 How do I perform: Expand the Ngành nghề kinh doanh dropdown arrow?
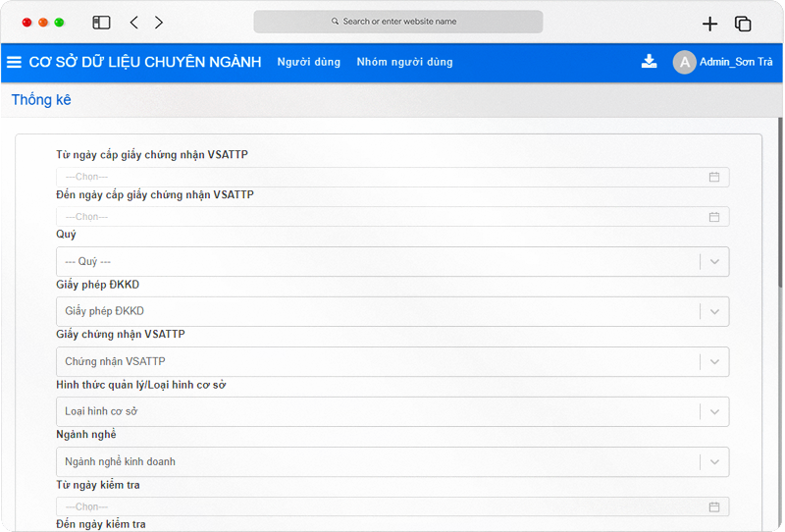coord(714,462)
